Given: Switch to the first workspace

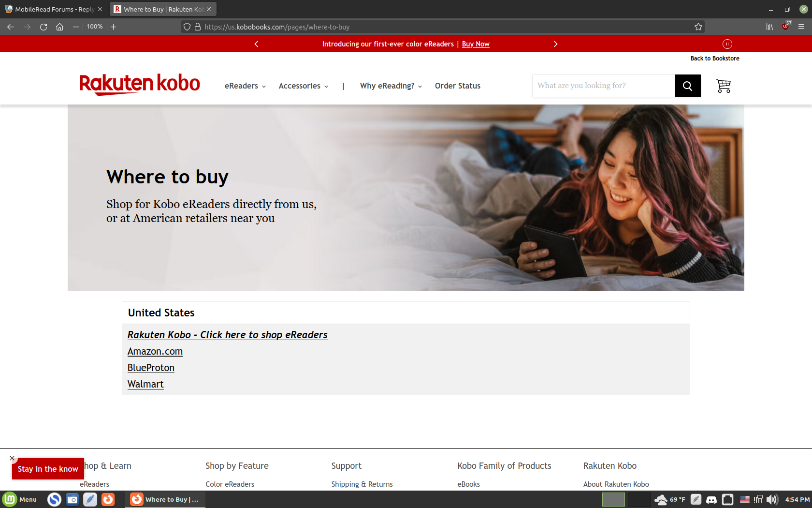Looking at the screenshot, I should 613,499.
